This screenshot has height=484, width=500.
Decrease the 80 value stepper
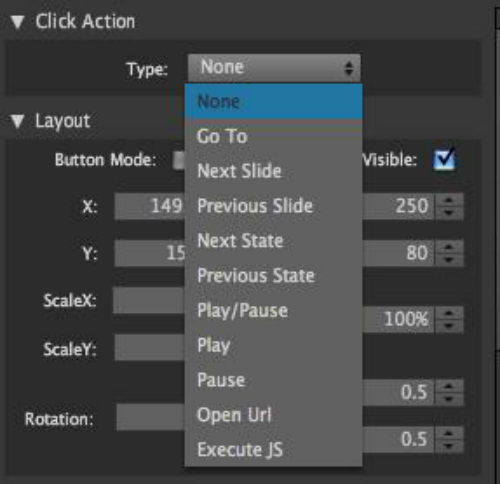coord(449,259)
